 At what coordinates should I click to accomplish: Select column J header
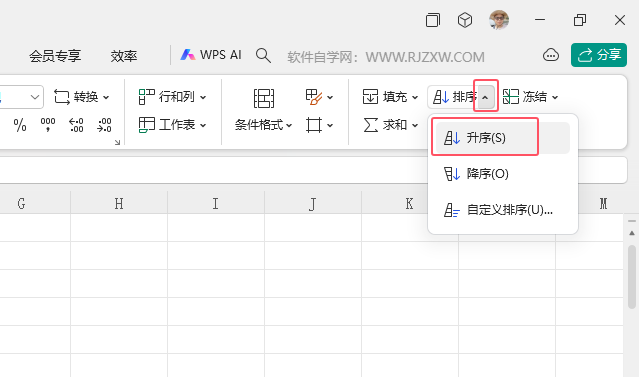point(313,203)
